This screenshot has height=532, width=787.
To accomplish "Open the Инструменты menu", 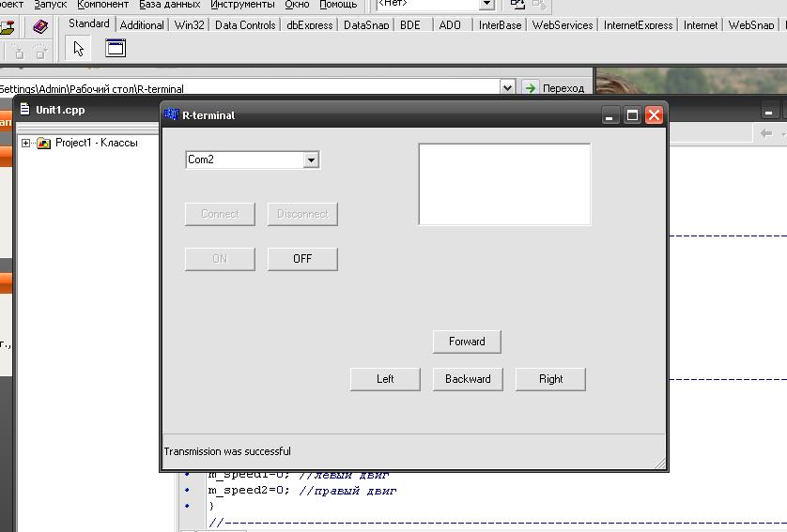I will click(x=242, y=5).
